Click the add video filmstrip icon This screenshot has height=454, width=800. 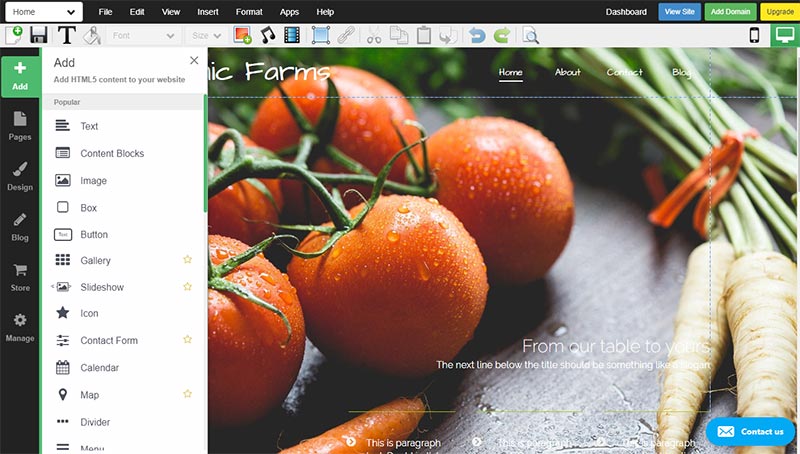click(x=292, y=35)
